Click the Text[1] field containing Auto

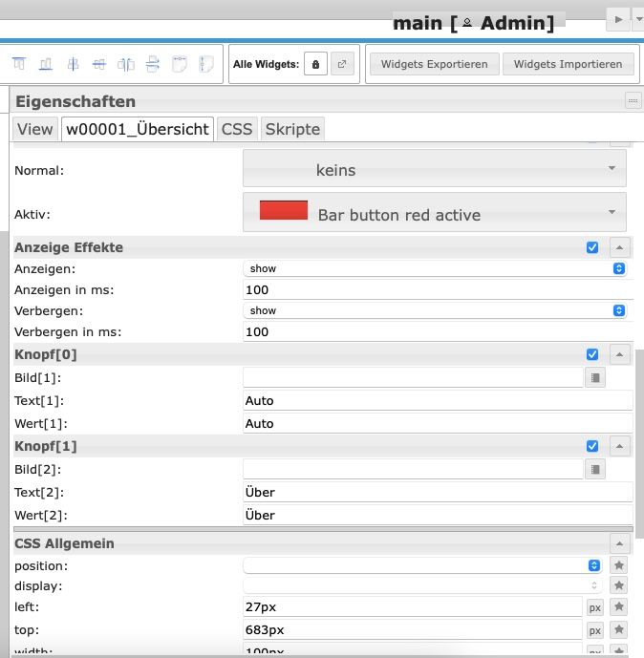tap(438, 401)
